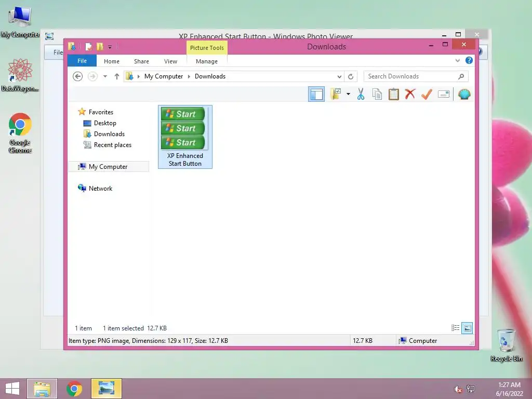
Task: Open the folder options dropdown arrow
Action: pyautogui.click(x=348, y=94)
